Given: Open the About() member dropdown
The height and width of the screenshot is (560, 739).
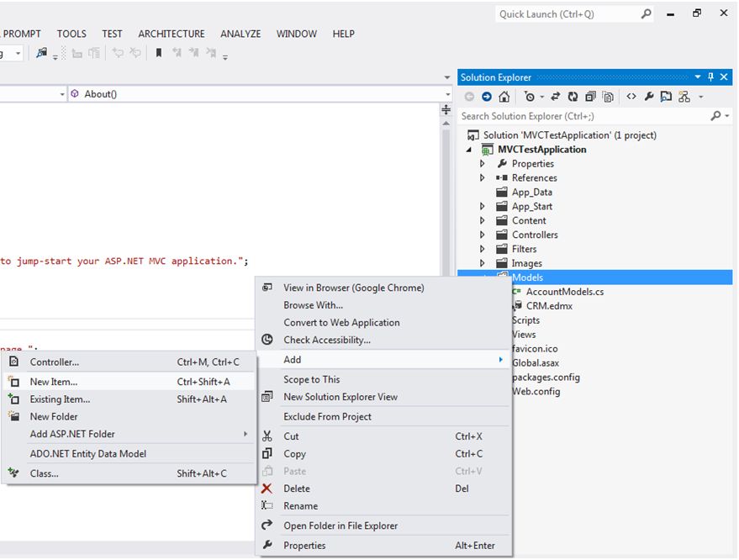Looking at the screenshot, I should point(446,94).
